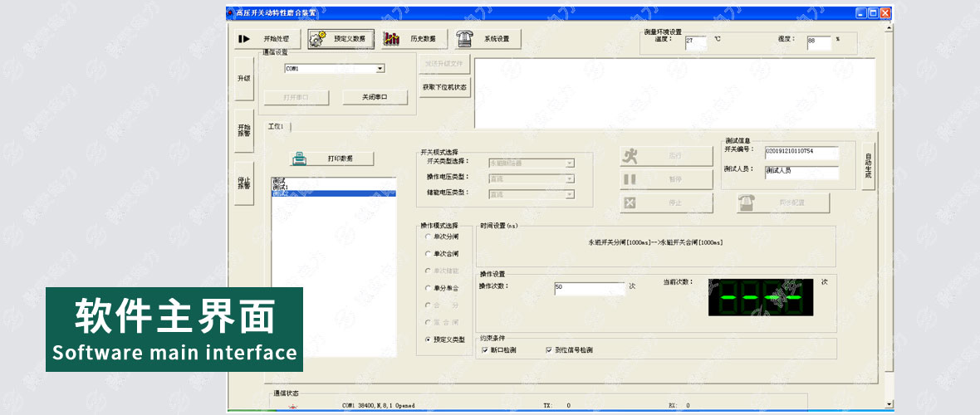Open 系统设置 with the telephone icon

click(488, 39)
